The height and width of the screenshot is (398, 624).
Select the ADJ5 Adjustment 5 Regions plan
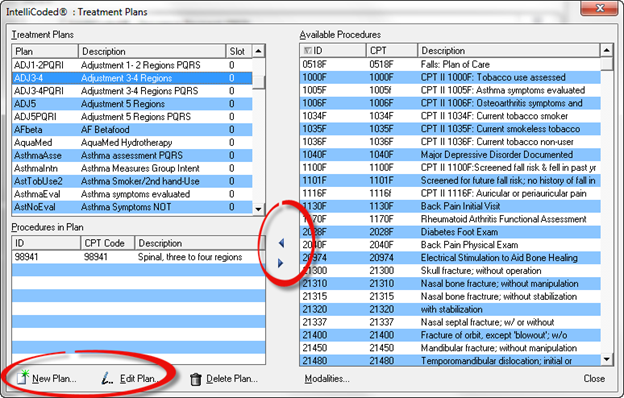coord(132,104)
